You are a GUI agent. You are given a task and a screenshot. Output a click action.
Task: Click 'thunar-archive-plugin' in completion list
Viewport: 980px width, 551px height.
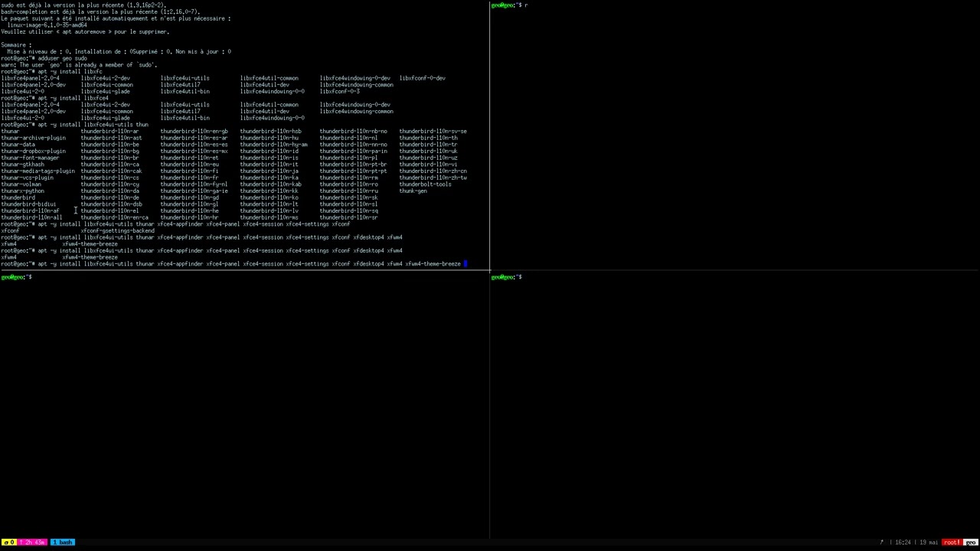[x=33, y=138]
